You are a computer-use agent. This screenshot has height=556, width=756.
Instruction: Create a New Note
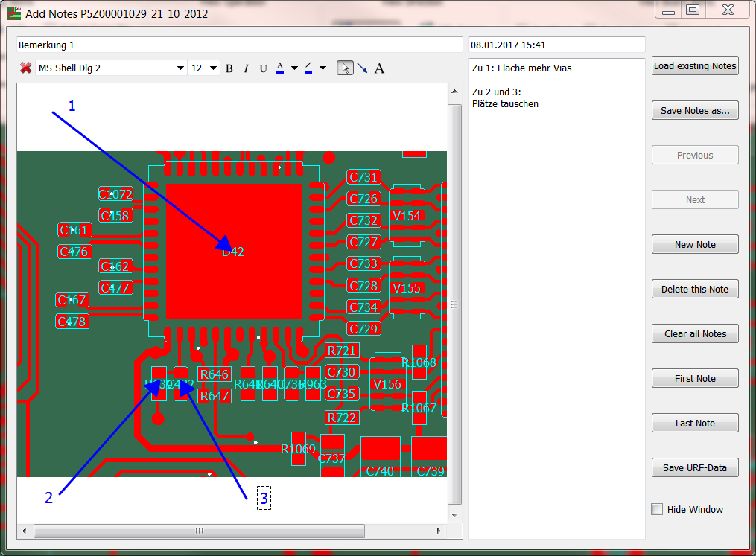coord(695,244)
